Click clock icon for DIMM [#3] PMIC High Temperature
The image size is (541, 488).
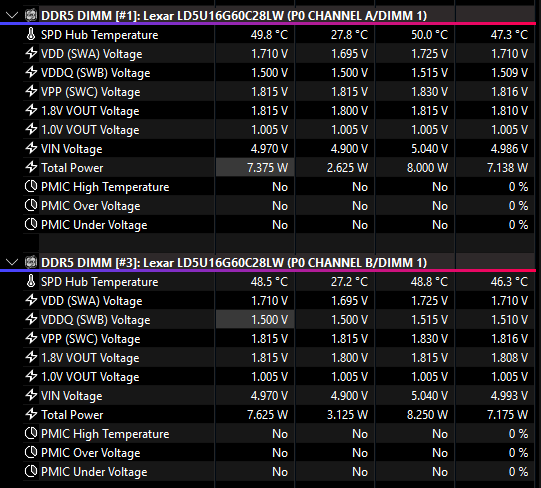click(31, 433)
